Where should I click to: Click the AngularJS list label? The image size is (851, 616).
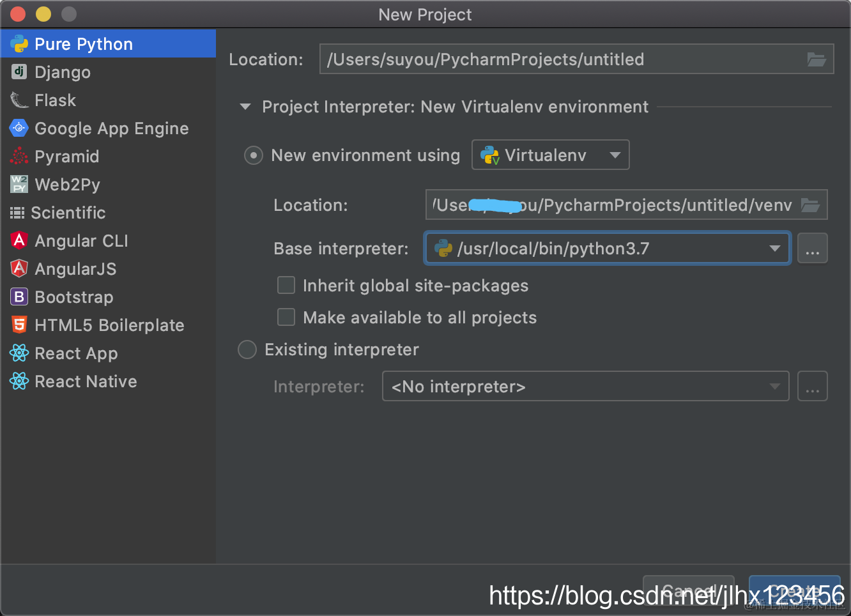pos(75,269)
